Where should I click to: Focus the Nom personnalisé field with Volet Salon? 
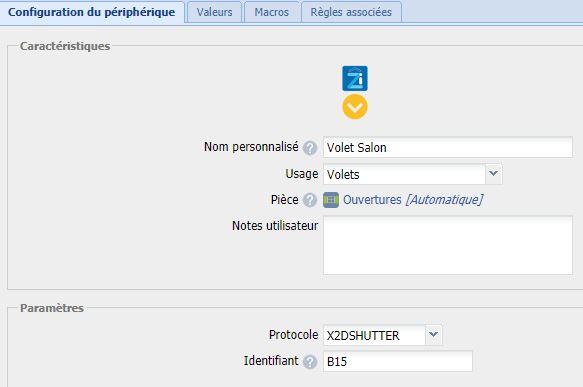pos(448,147)
